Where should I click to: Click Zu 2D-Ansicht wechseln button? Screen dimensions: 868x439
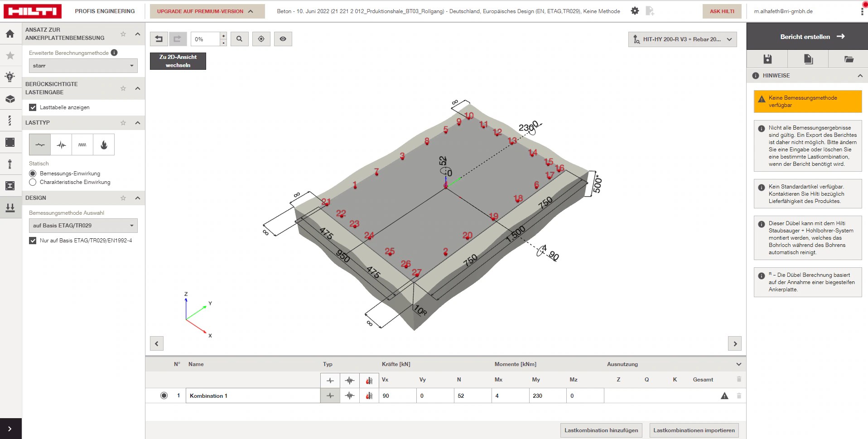(x=178, y=61)
